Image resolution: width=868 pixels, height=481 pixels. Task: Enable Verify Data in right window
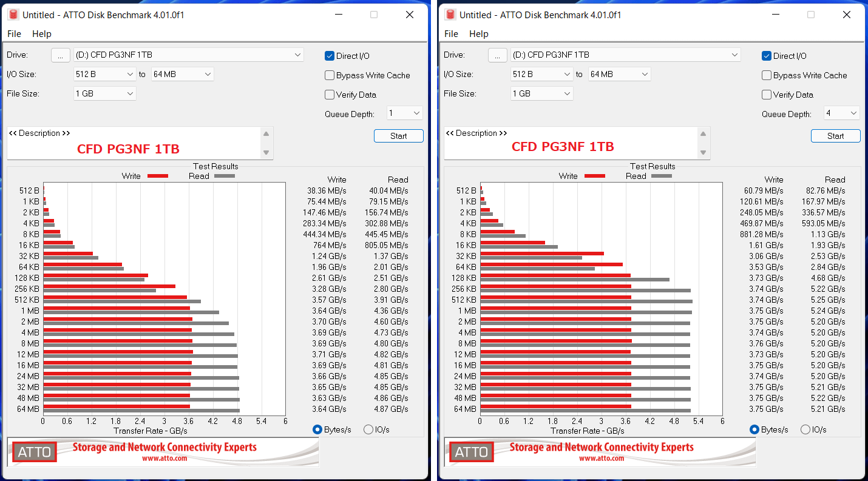767,95
